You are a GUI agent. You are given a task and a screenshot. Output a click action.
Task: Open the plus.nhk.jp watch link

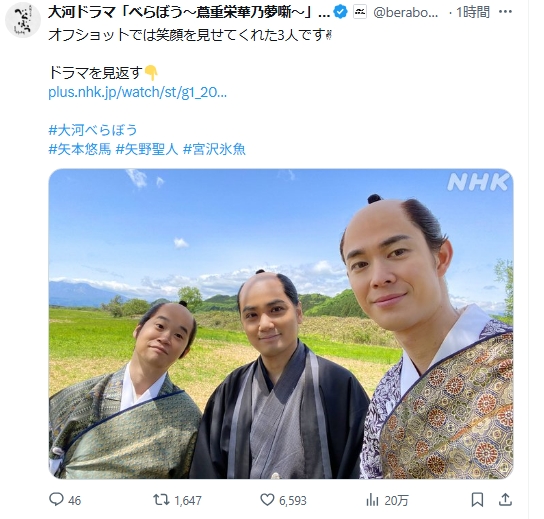point(137,92)
